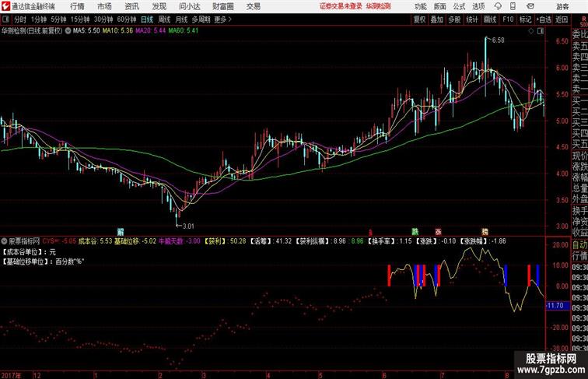Click the mobile phone icon

[513, 6]
